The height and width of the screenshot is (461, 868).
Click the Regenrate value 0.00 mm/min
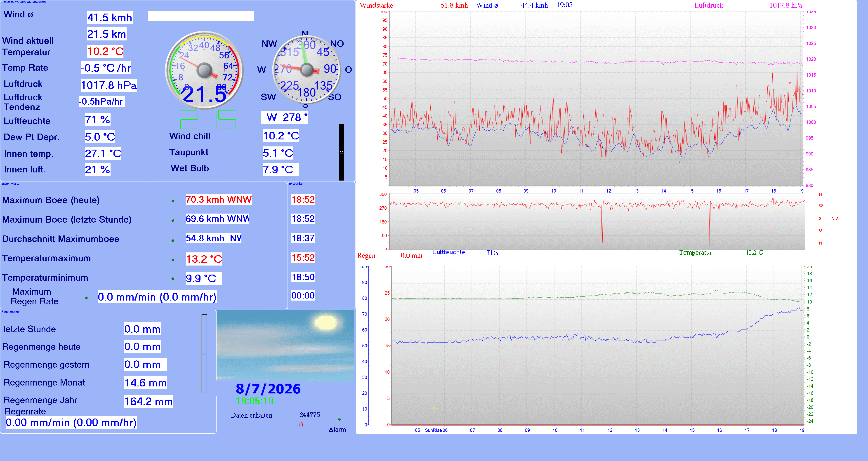click(x=71, y=423)
